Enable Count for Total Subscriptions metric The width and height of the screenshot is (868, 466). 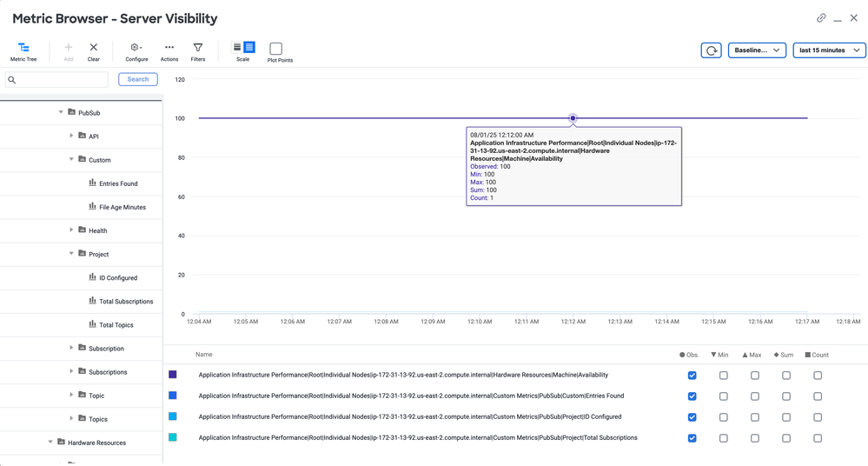[818, 438]
